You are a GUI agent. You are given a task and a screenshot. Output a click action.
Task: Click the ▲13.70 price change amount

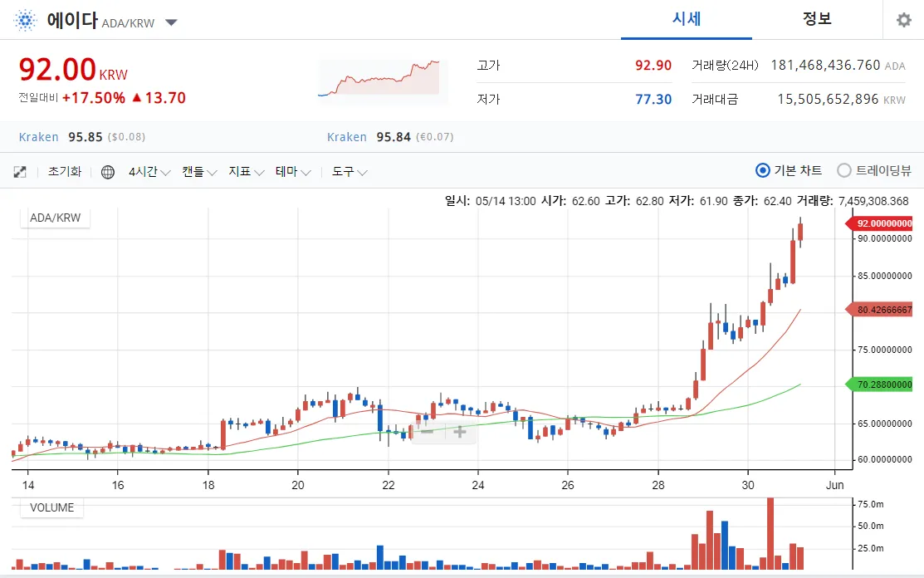(159, 98)
